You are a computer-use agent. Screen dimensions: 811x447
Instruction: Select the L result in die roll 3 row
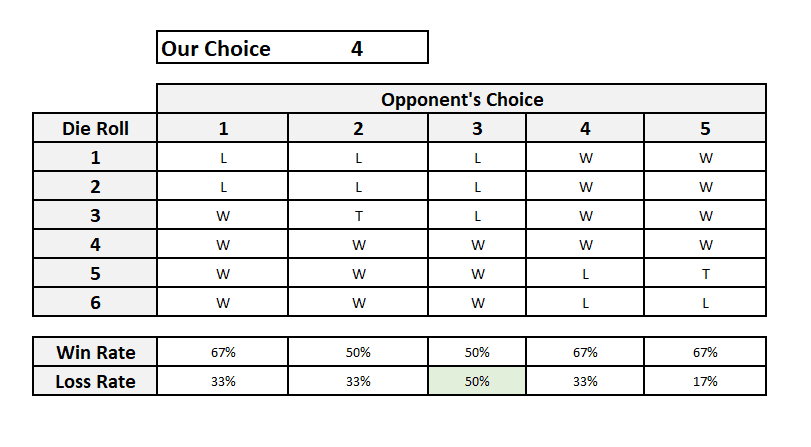pyautogui.click(x=477, y=216)
